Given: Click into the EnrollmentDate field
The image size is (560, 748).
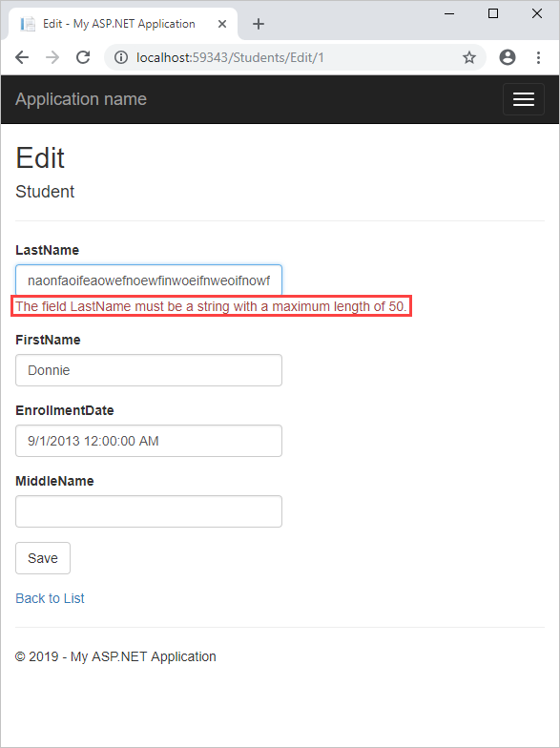Looking at the screenshot, I should [x=149, y=441].
